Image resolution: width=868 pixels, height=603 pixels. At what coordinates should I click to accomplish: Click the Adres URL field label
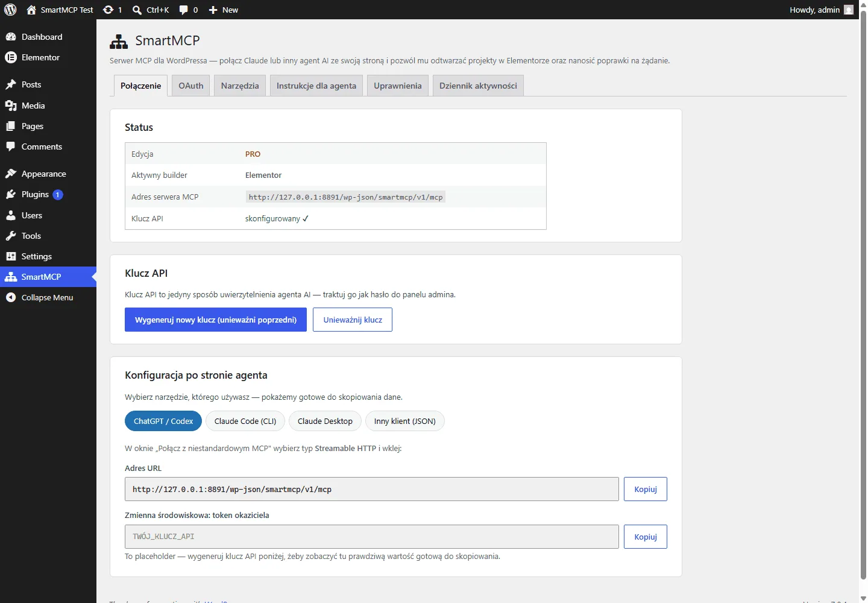(143, 468)
